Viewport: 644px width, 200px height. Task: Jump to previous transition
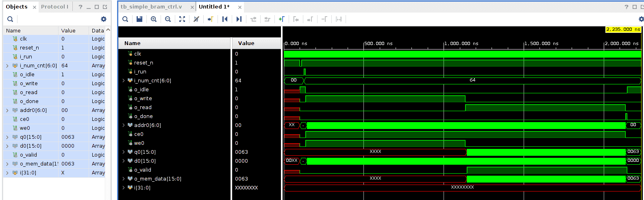click(253, 19)
